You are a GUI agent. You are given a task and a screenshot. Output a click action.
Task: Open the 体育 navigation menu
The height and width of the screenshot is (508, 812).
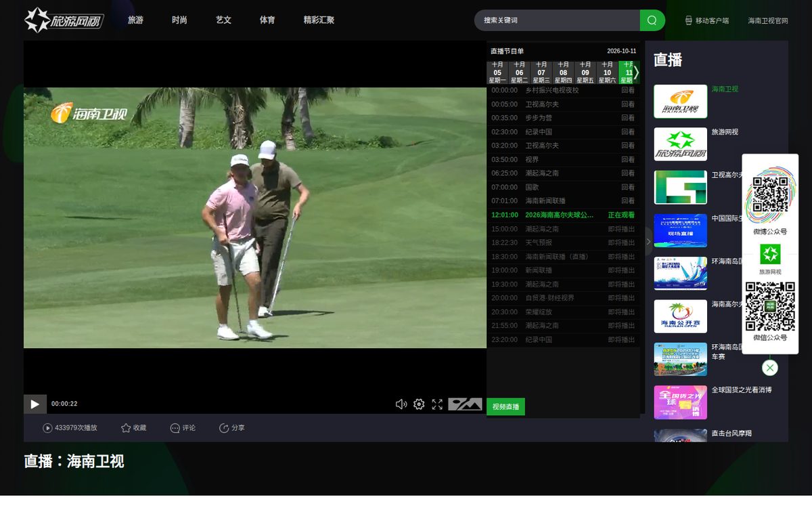267,20
